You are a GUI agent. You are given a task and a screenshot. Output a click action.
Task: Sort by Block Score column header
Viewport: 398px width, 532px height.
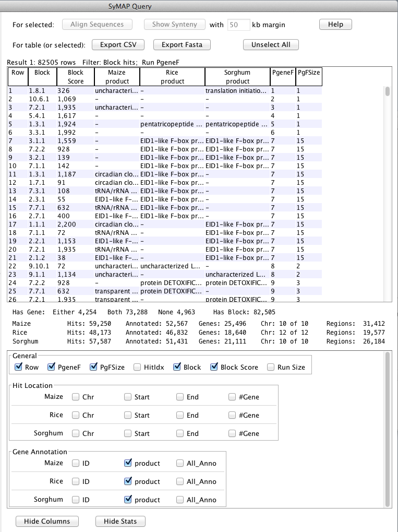pyautogui.click(x=75, y=77)
